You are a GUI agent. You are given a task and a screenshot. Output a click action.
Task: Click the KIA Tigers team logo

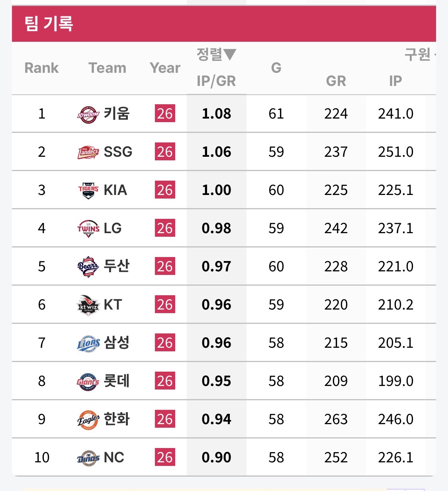coord(88,190)
